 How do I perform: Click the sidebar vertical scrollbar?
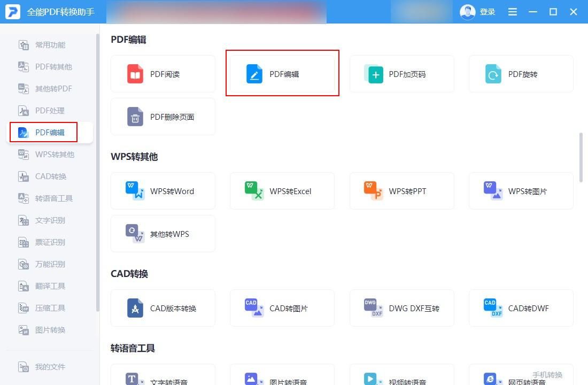(x=98, y=173)
